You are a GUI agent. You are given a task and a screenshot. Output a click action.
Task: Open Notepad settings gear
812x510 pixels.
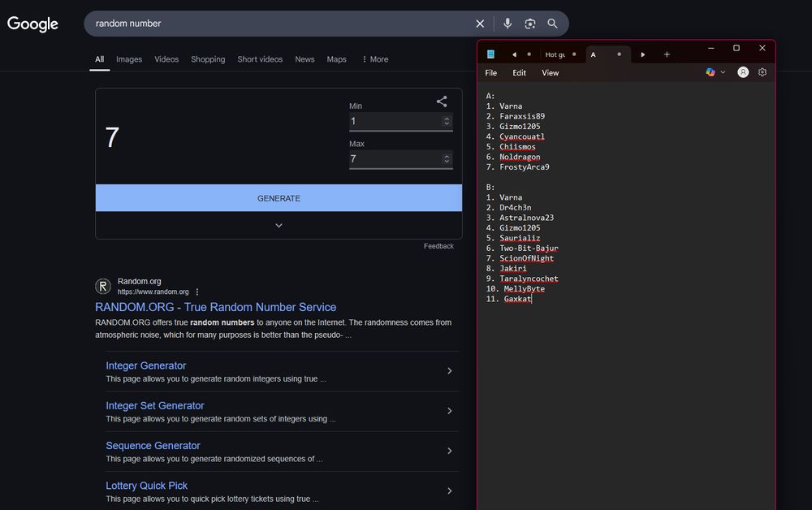[x=762, y=72]
